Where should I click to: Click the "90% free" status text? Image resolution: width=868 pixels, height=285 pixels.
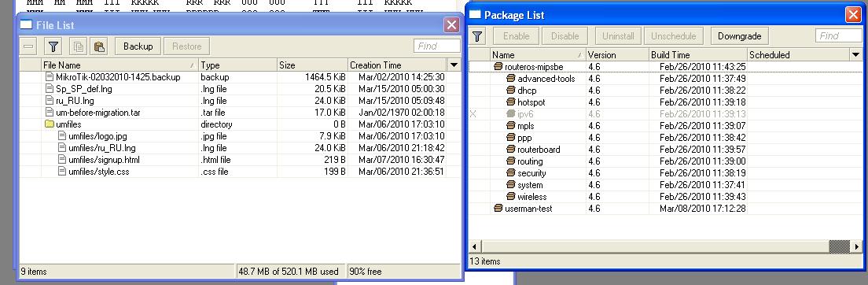pos(366,272)
